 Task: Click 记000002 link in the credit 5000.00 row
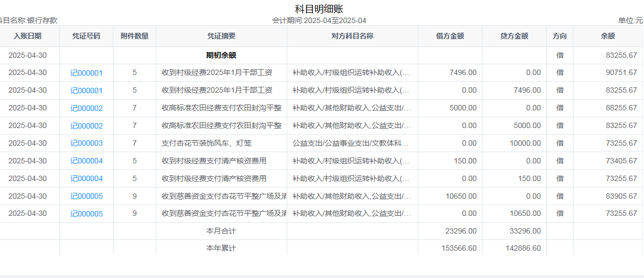[86, 126]
